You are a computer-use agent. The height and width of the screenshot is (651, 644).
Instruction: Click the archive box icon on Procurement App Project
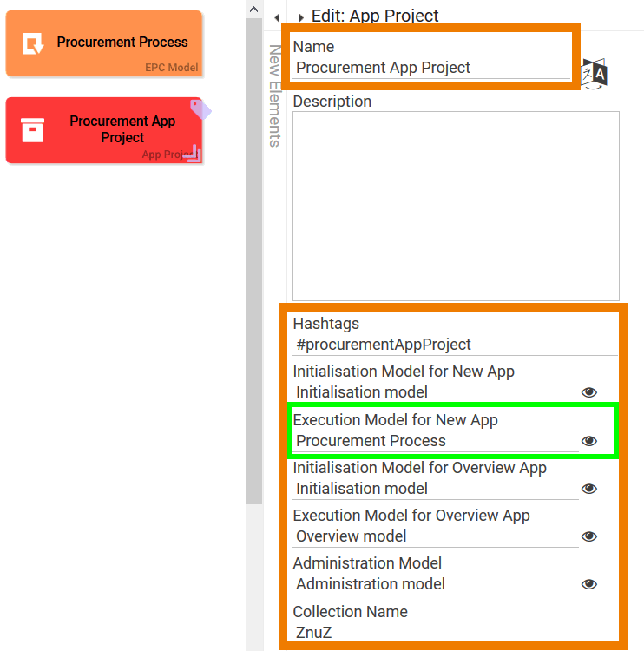[x=33, y=130]
